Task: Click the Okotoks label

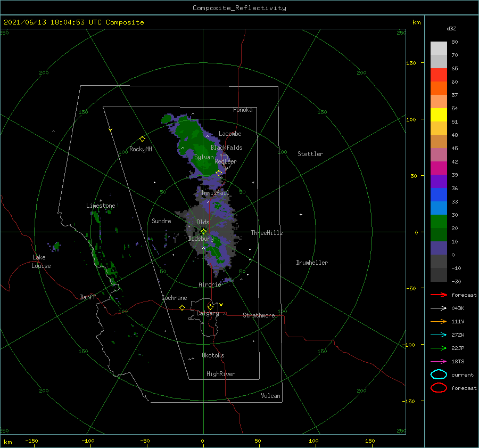Action: tap(213, 355)
